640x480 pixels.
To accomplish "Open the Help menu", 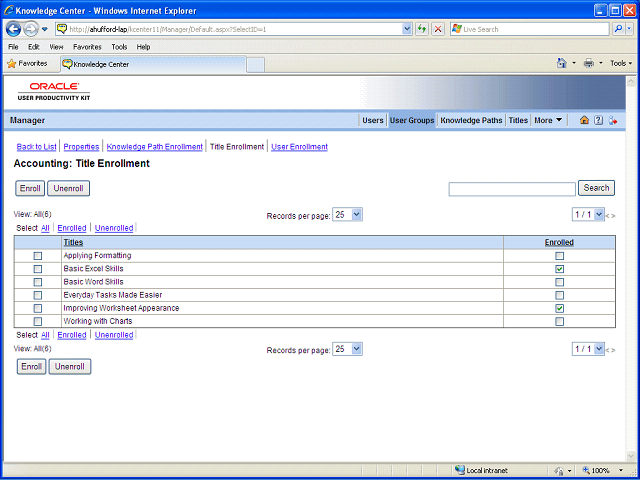I will [x=143, y=47].
